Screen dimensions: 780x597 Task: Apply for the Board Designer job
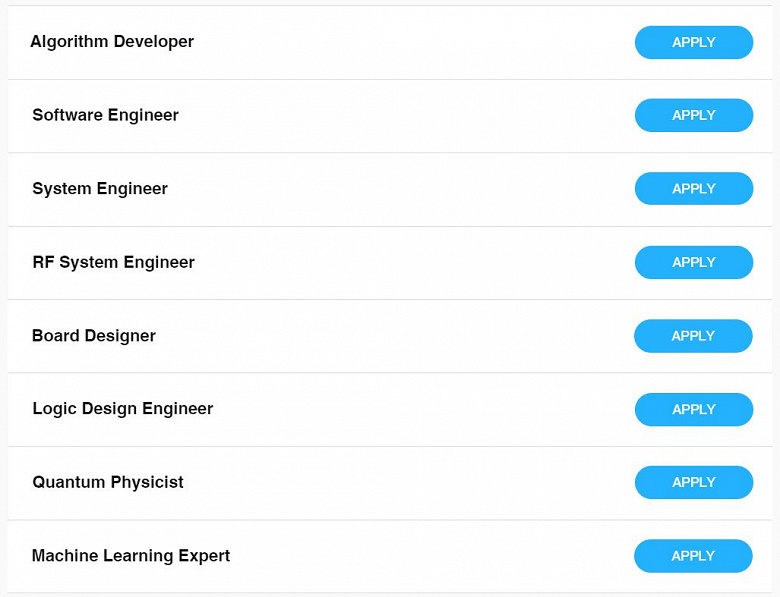(x=692, y=336)
